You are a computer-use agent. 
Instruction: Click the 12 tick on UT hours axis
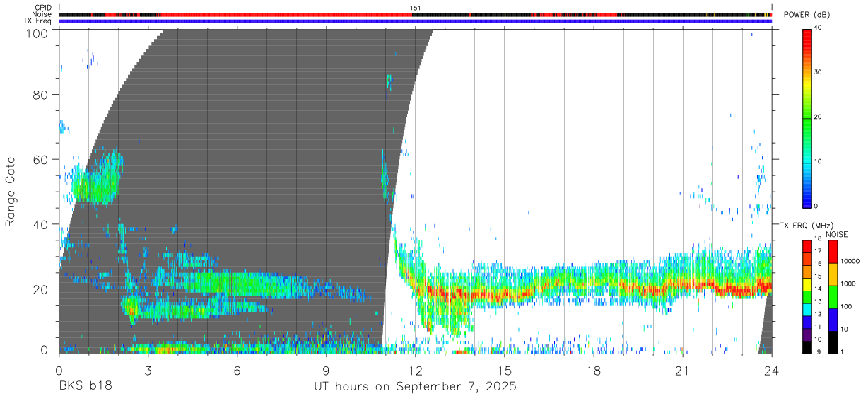[x=416, y=371]
